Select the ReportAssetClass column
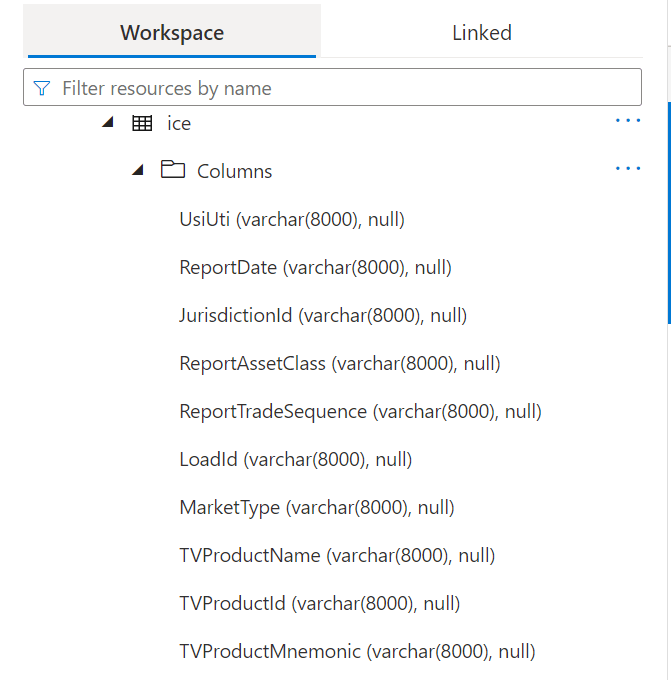The height and width of the screenshot is (680, 671). pos(340,363)
